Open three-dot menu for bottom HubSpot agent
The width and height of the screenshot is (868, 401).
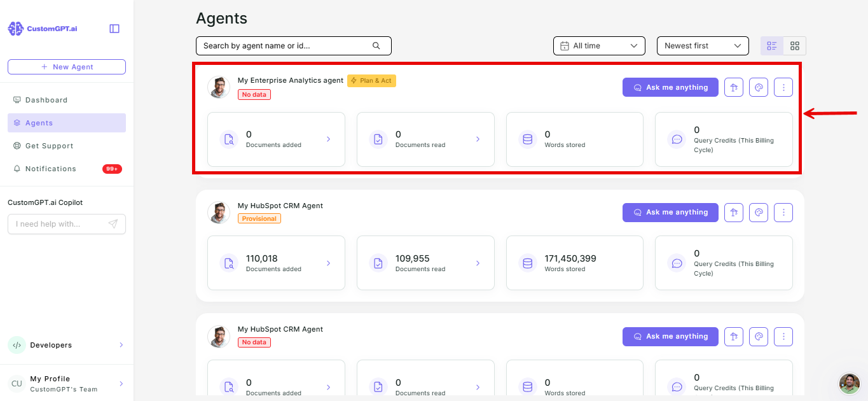click(x=783, y=336)
